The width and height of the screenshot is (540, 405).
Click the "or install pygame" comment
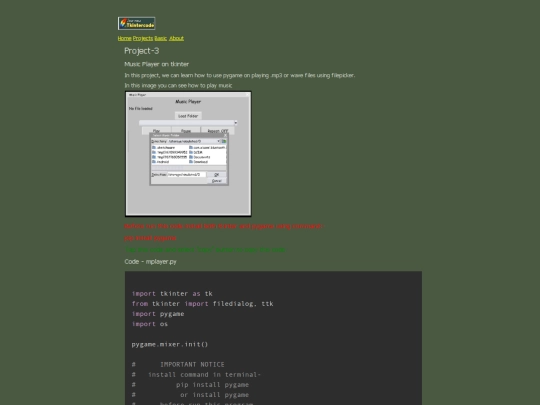point(214,395)
